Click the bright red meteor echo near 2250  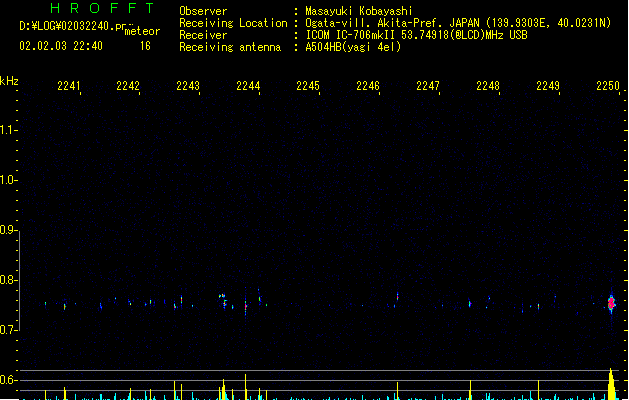tap(611, 303)
